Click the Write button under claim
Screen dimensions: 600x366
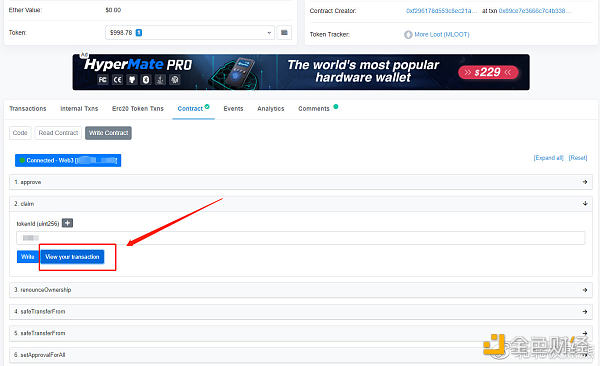[28, 257]
